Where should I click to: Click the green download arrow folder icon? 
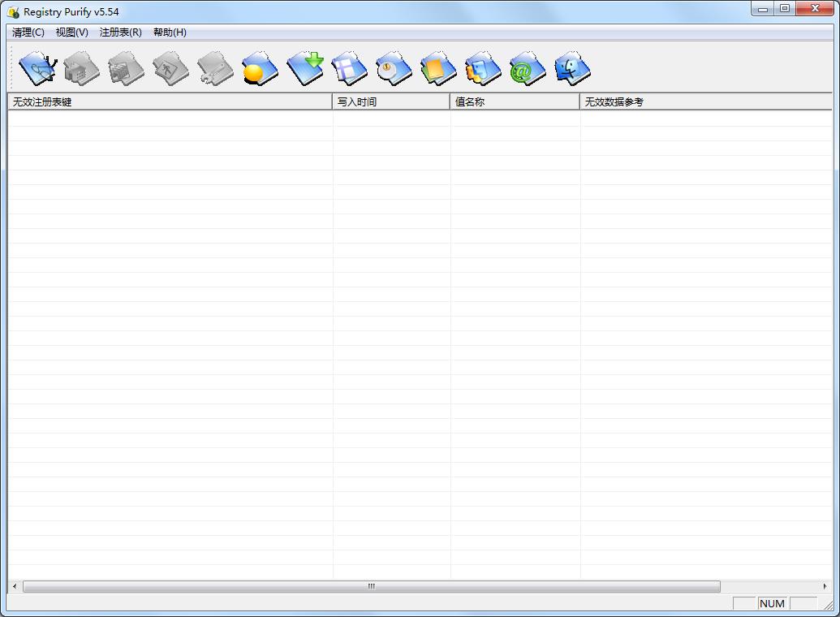tap(305, 69)
